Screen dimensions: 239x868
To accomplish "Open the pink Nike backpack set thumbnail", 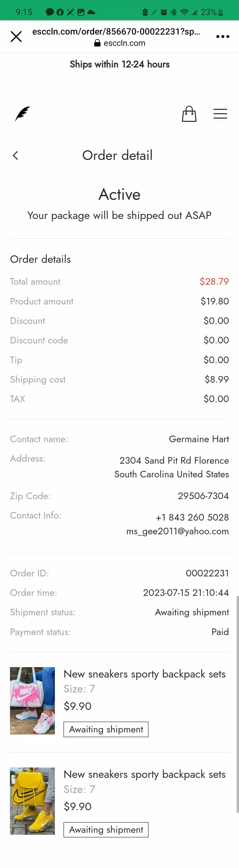I will pyautogui.click(x=32, y=701).
